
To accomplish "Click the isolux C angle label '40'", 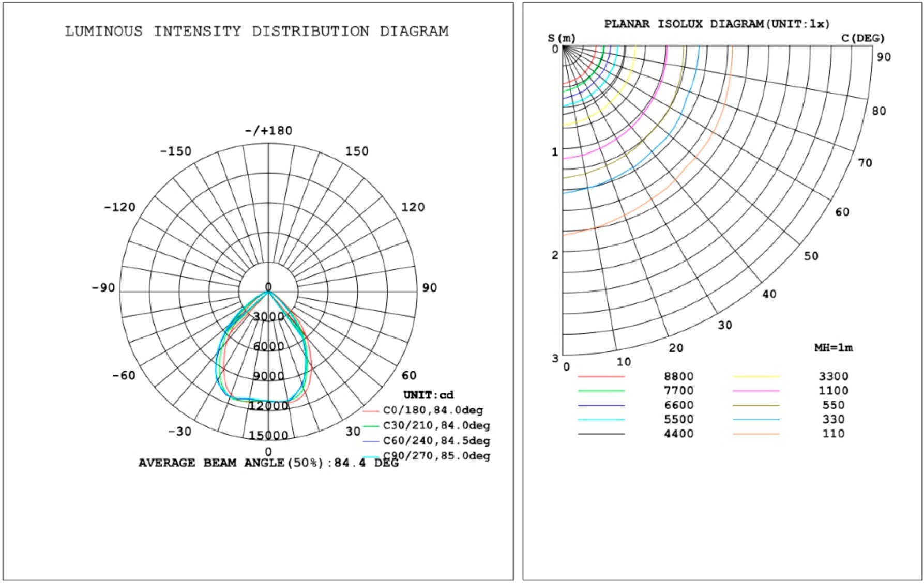I will point(769,294).
